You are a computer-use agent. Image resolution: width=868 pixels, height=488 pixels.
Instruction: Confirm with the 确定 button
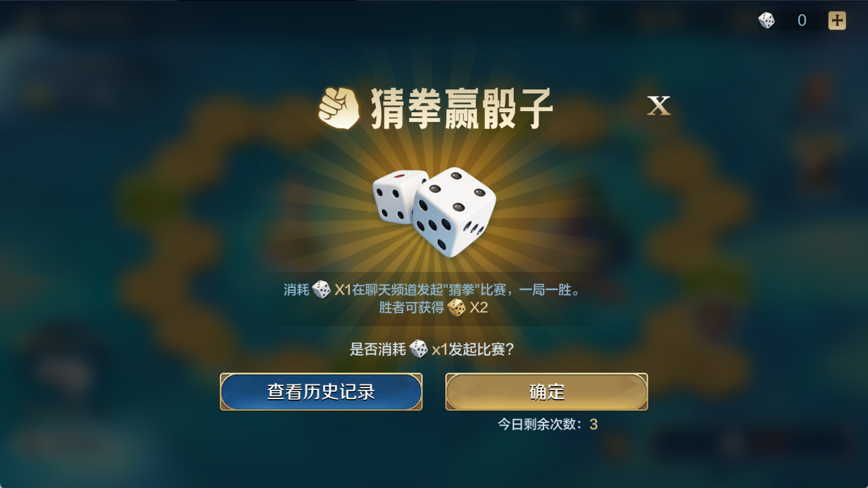(x=547, y=391)
